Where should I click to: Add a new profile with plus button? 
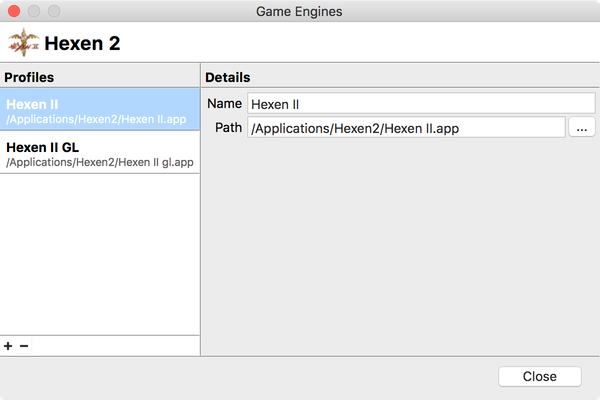[x=9, y=346]
